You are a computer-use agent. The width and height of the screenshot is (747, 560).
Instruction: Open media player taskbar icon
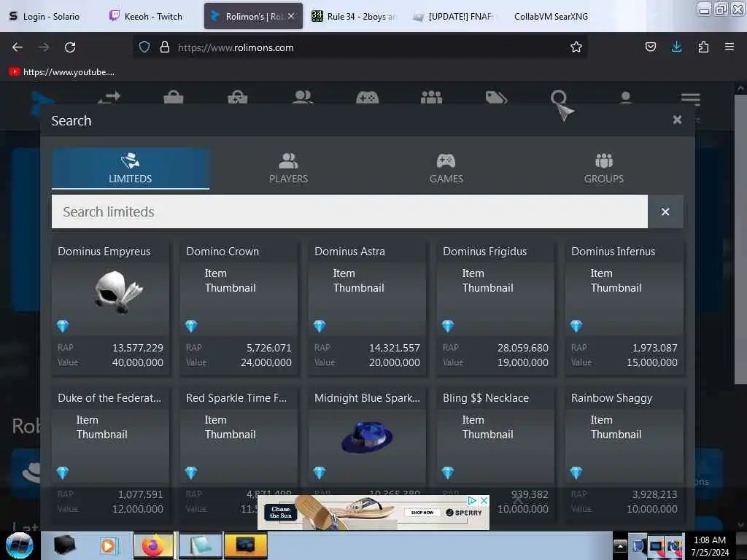coord(108,545)
